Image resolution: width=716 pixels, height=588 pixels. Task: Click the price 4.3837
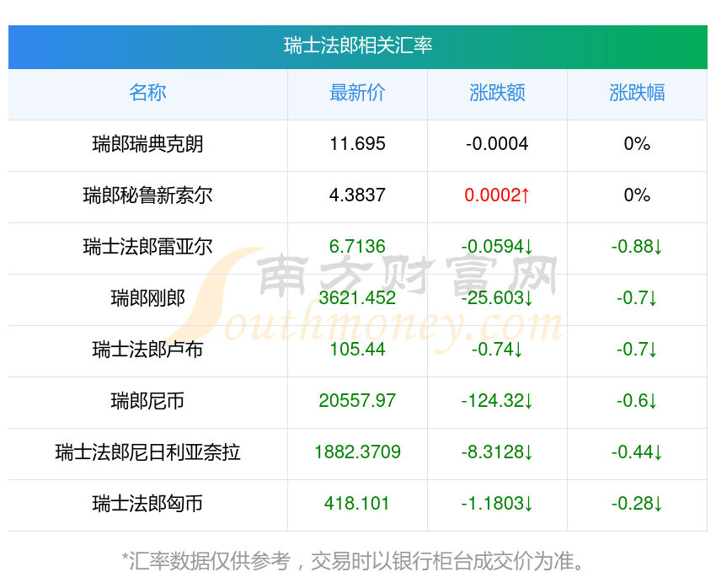[x=357, y=195]
